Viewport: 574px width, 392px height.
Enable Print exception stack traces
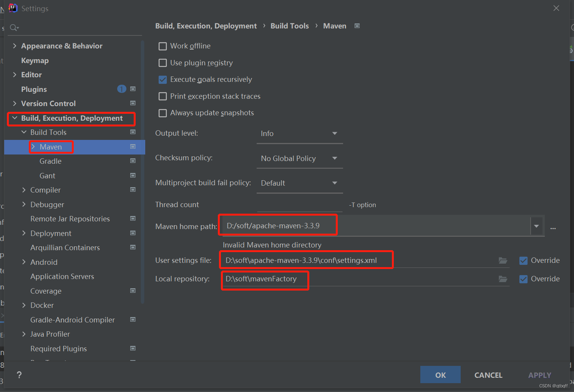[x=163, y=96]
